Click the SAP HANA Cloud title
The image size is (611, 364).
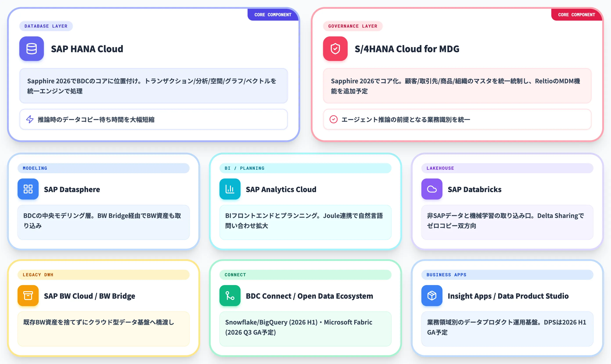[87, 49]
